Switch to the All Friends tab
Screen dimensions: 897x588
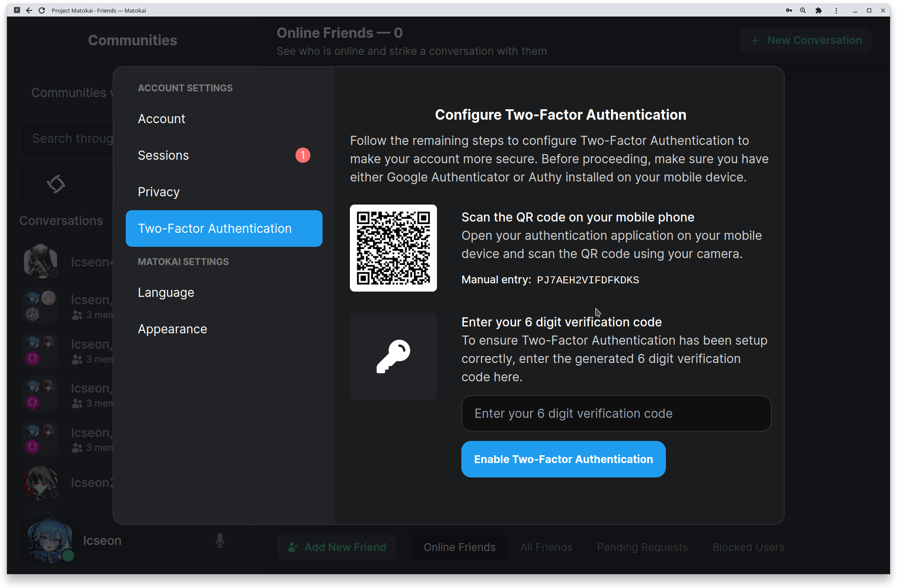coord(546,547)
